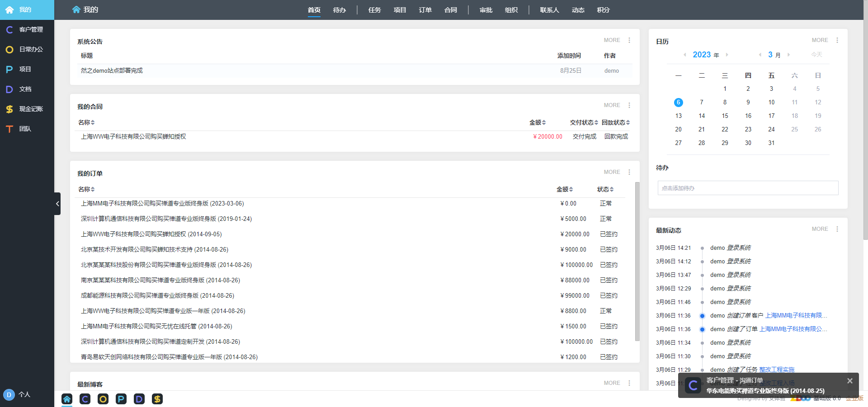Open options menu for 最新动态 panel
The image size is (868, 407).
[837, 229]
